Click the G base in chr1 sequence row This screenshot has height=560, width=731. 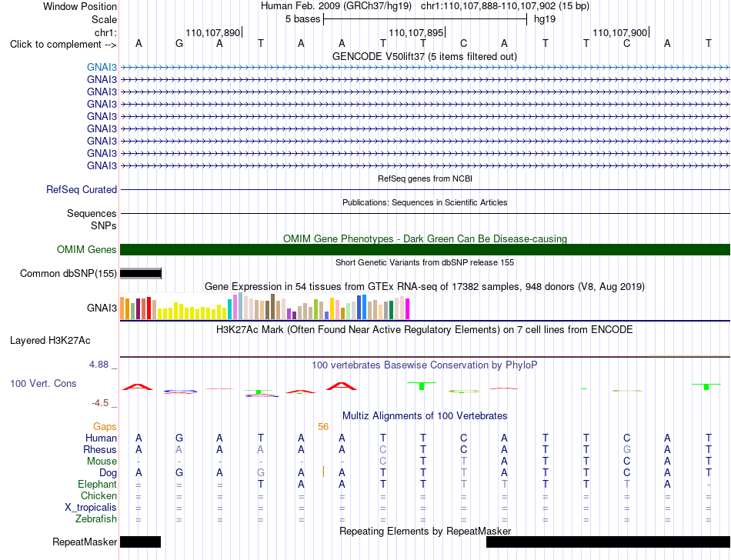(179, 43)
